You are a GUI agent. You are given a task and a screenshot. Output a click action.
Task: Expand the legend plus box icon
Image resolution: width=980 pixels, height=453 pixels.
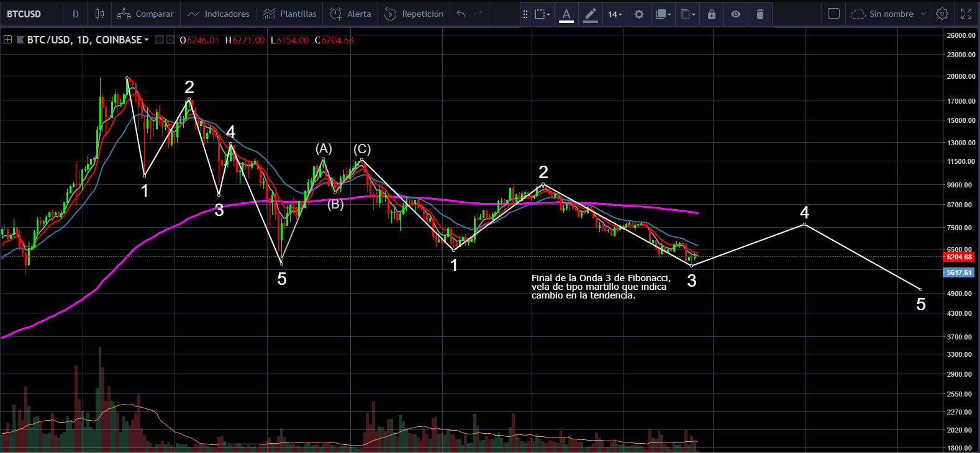click(x=7, y=40)
